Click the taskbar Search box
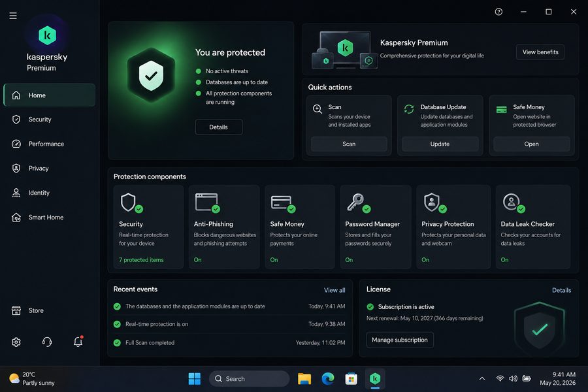588x392 pixels. pyautogui.click(x=249, y=379)
